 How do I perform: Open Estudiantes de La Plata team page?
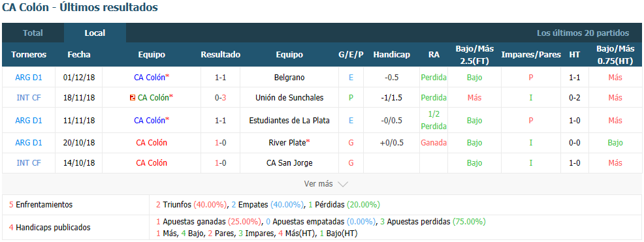point(289,120)
